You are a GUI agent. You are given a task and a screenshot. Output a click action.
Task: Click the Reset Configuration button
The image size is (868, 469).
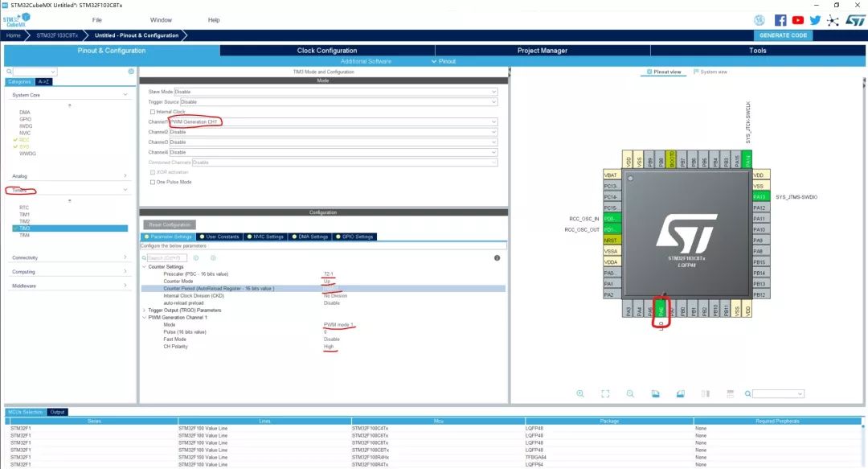click(170, 224)
